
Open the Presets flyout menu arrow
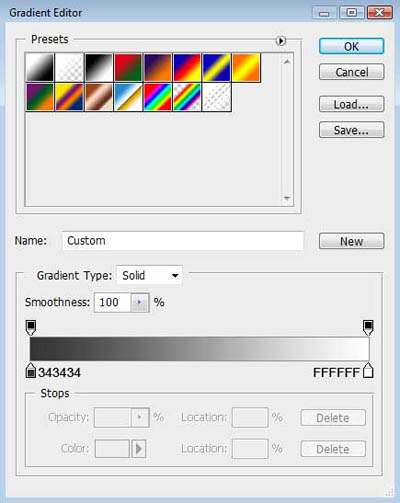coord(281,41)
